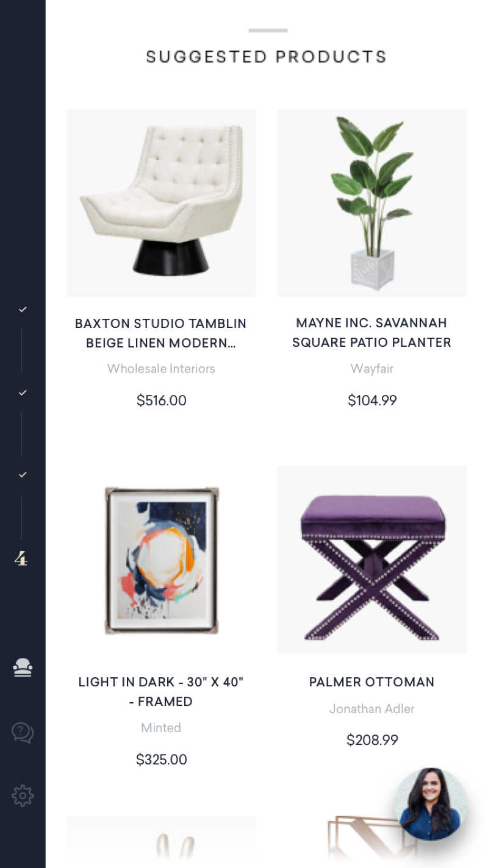Open the settings gear icon
Screen dimensions: 488x868
coord(23,795)
